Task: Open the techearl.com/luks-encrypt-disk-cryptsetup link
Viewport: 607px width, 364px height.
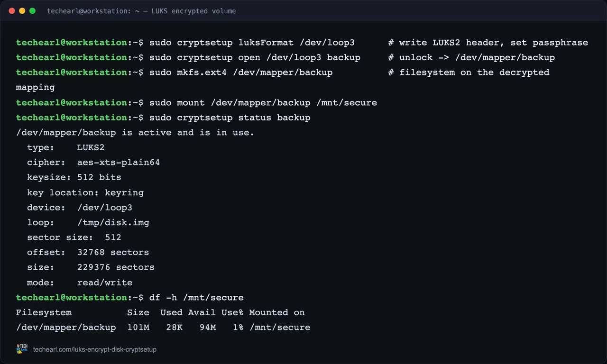Action: point(95,349)
